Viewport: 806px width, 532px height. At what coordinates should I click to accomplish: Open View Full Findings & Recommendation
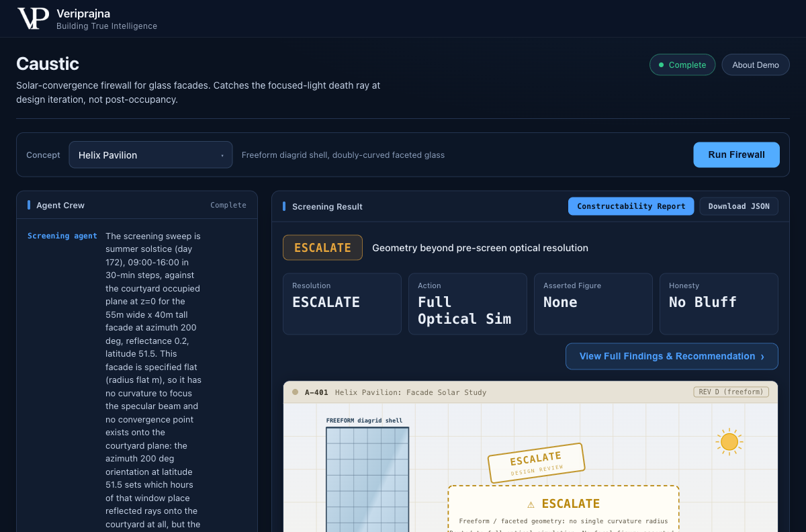pos(672,356)
